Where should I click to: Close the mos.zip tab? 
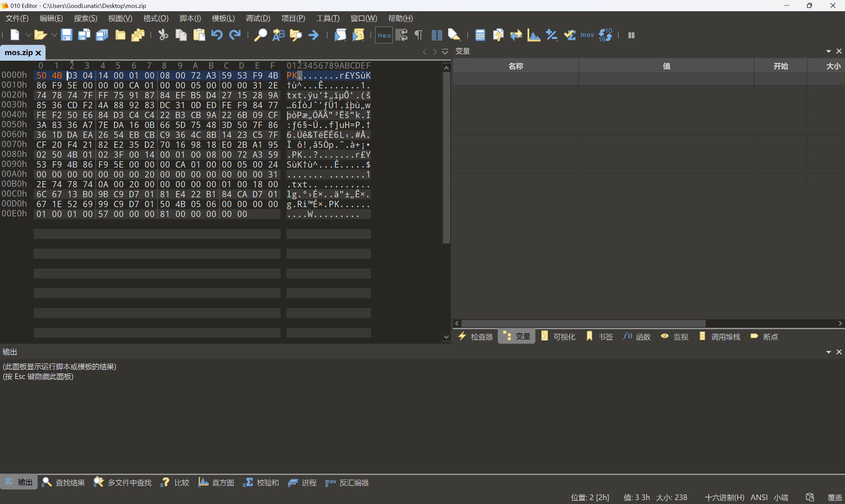point(38,53)
